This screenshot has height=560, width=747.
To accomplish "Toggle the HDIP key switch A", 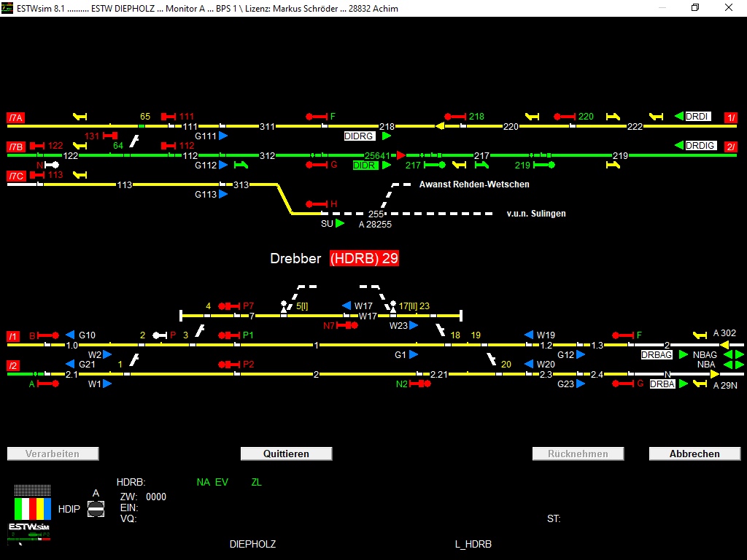I will [96, 509].
